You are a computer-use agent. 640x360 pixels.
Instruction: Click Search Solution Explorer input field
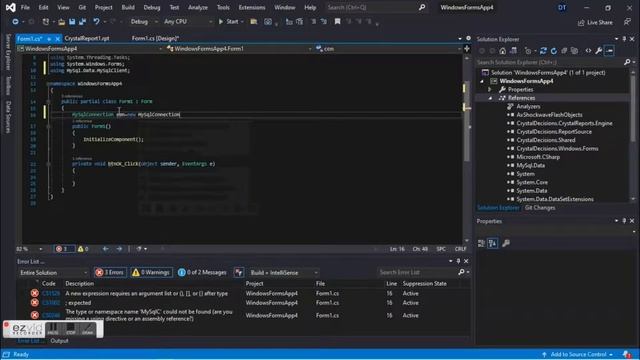coord(549,62)
